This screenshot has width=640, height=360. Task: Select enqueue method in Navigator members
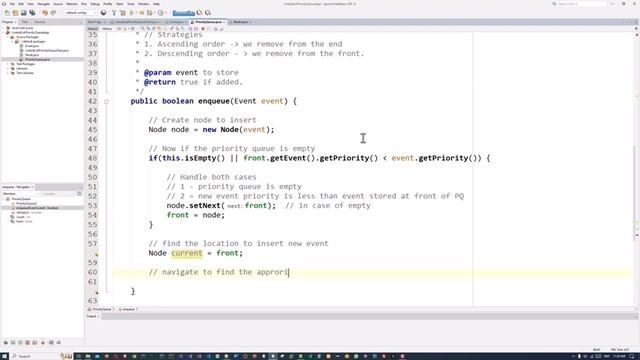tap(37, 208)
